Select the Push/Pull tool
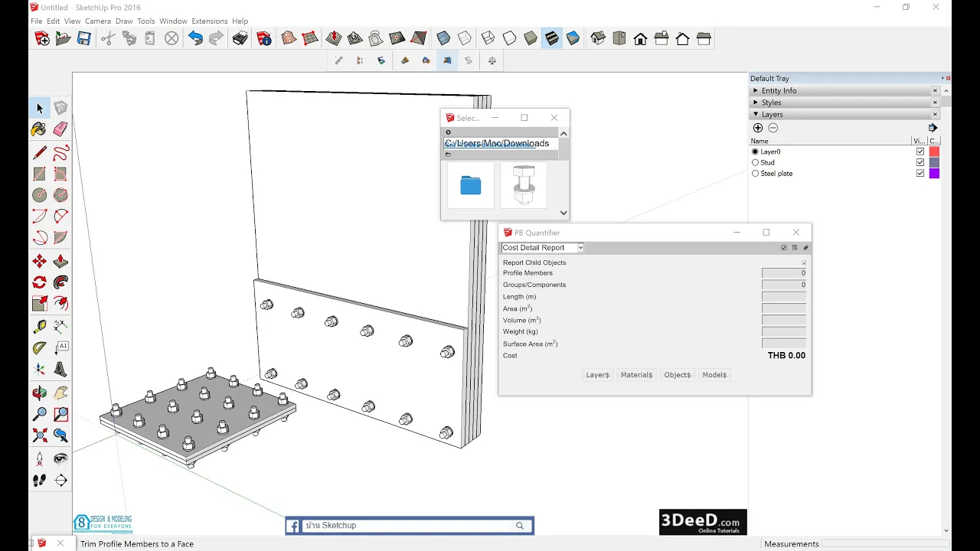980x551 pixels. (x=60, y=262)
